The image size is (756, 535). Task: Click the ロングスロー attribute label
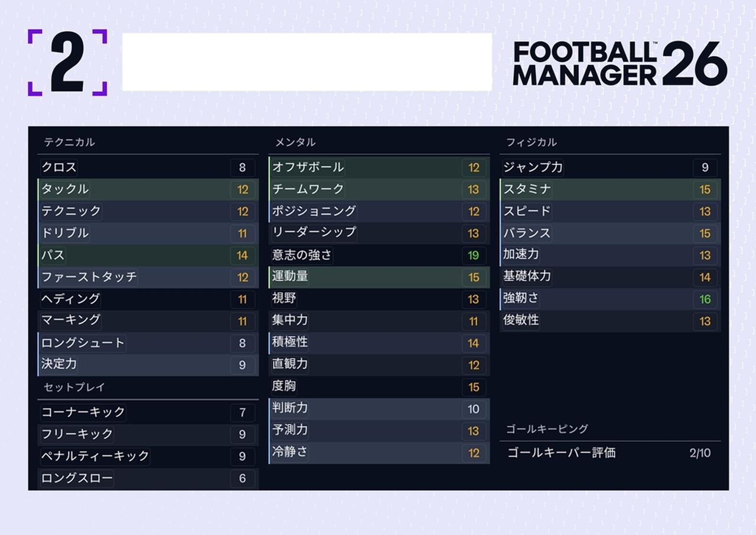(77, 478)
